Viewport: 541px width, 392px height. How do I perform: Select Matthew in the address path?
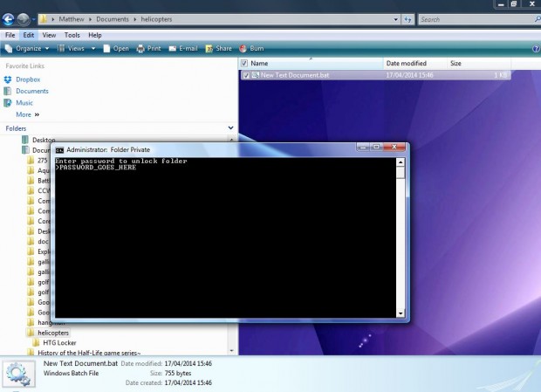click(71, 19)
